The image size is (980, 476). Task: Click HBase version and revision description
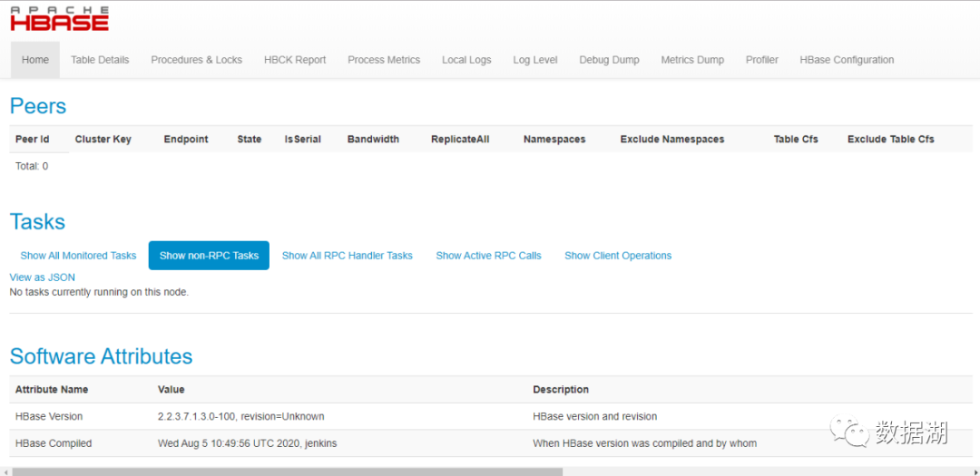(x=595, y=416)
